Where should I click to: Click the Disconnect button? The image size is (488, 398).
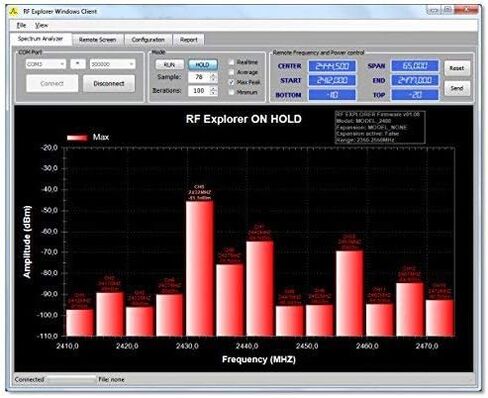coord(109,83)
